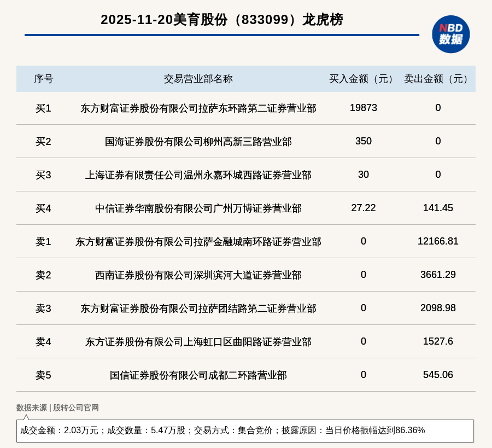Click 西南证券深圳滨河大道证券营业部 name

pyautogui.click(x=198, y=275)
